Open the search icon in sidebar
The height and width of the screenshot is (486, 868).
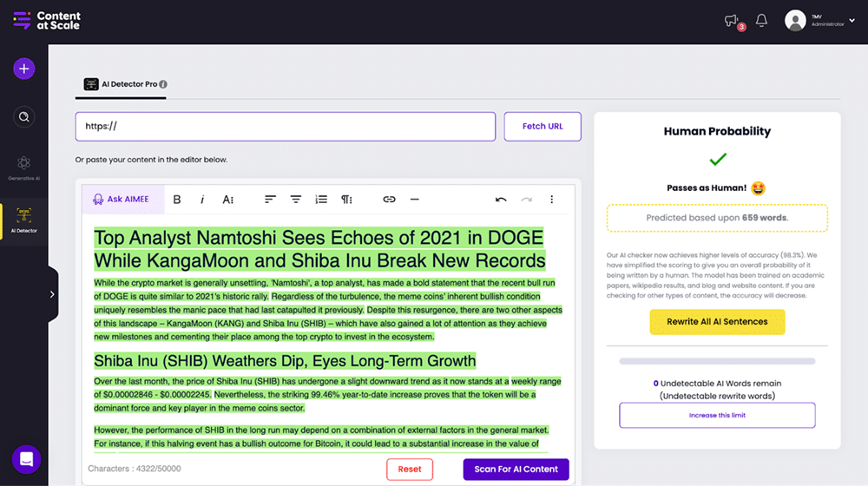(24, 116)
